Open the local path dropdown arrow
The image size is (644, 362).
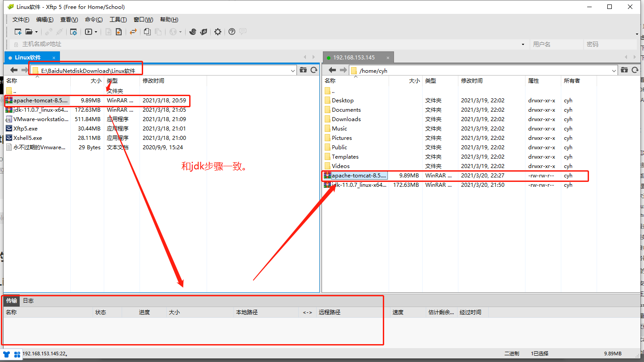(293, 70)
